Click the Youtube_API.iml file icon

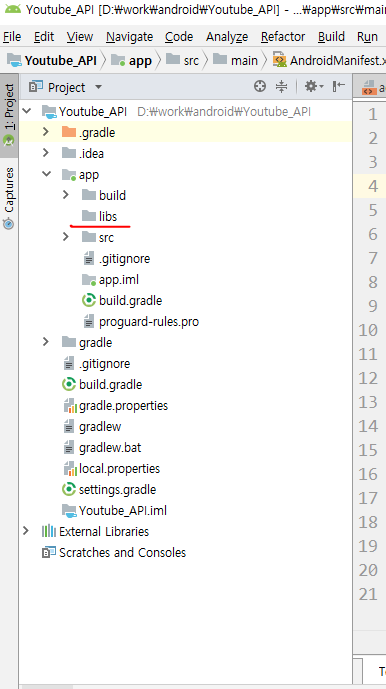pyautogui.click(x=69, y=510)
